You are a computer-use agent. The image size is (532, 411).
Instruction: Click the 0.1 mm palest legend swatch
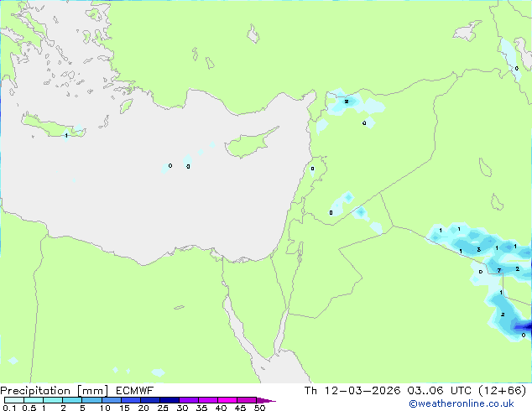[14, 400]
